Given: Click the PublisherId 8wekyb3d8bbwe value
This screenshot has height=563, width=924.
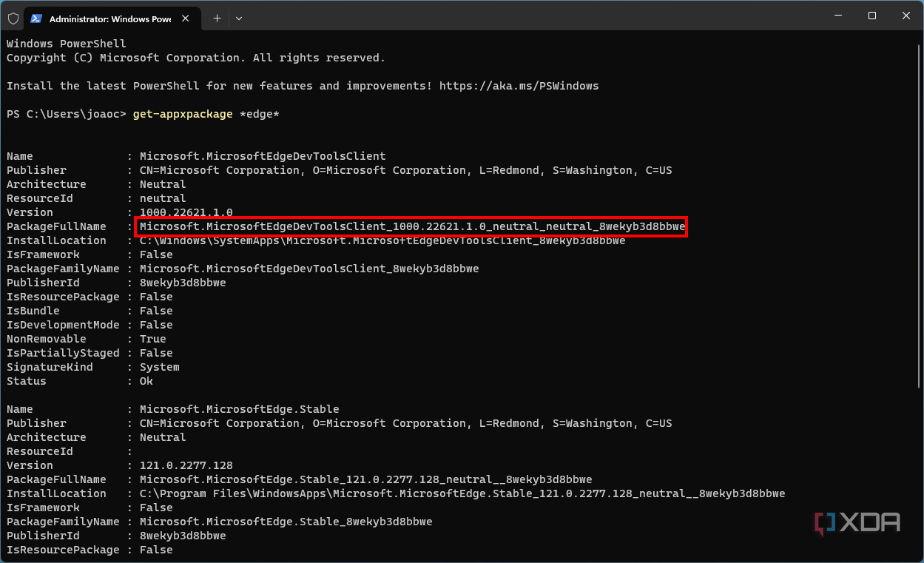Looking at the screenshot, I should click(x=181, y=282).
